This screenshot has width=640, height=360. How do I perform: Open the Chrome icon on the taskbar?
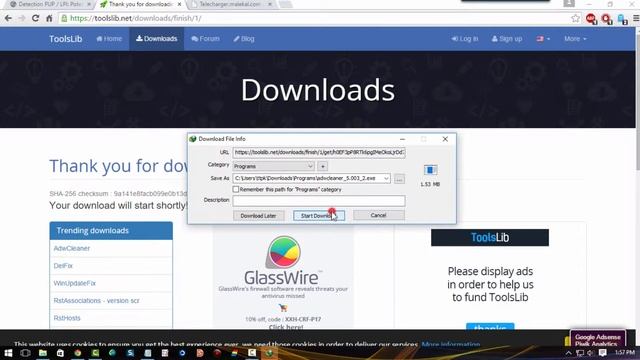click(78, 353)
